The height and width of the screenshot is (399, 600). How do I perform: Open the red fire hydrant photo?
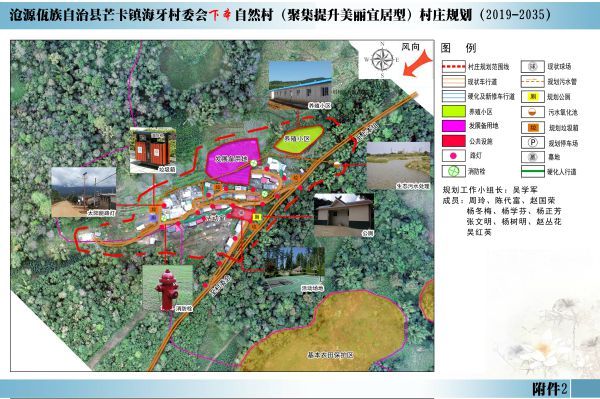click(168, 289)
